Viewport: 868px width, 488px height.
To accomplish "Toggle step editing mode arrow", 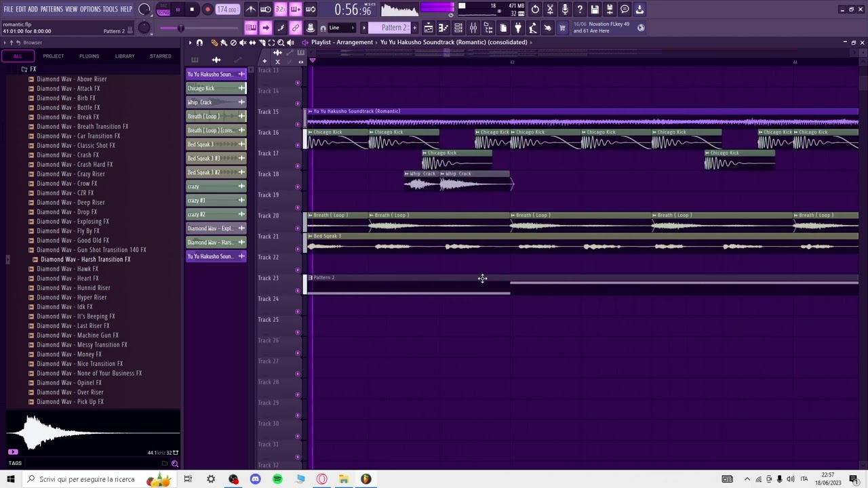I will 265,28.
